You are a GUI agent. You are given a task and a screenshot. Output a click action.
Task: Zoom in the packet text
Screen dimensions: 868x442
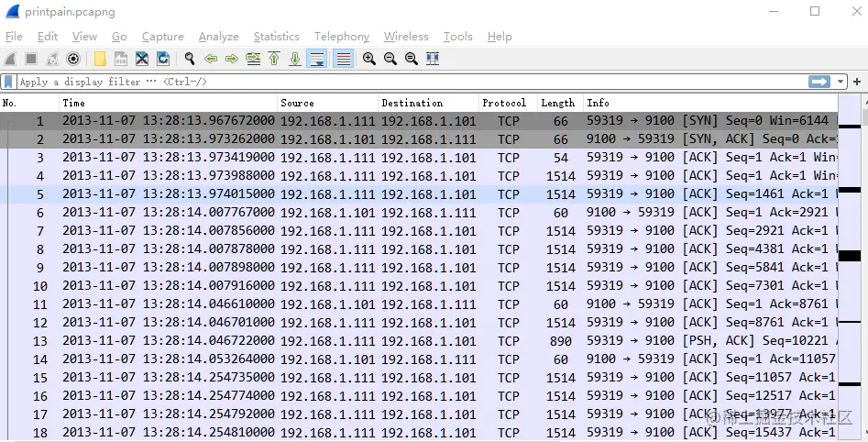pyautogui.click(x=369, y=59)
